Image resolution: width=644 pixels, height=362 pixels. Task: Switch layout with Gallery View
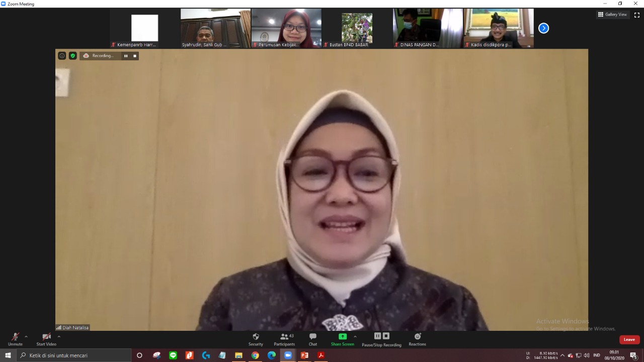612,15
